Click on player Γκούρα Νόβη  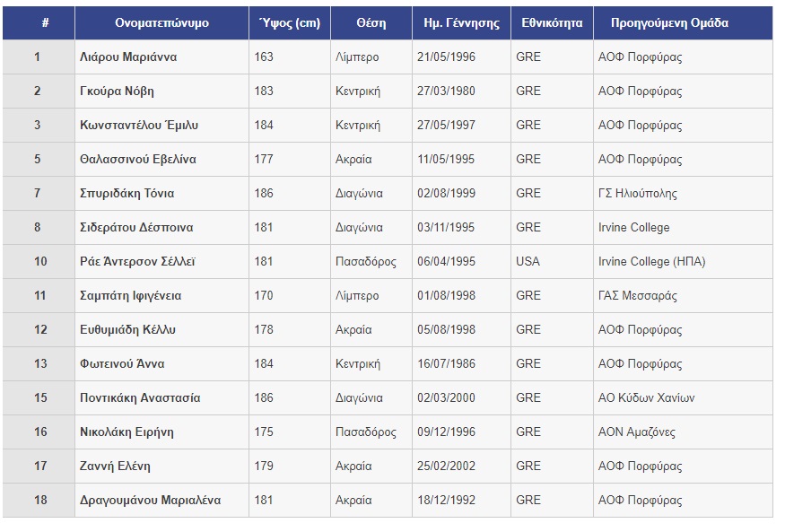pyautogui.click(x=117, y=92)
